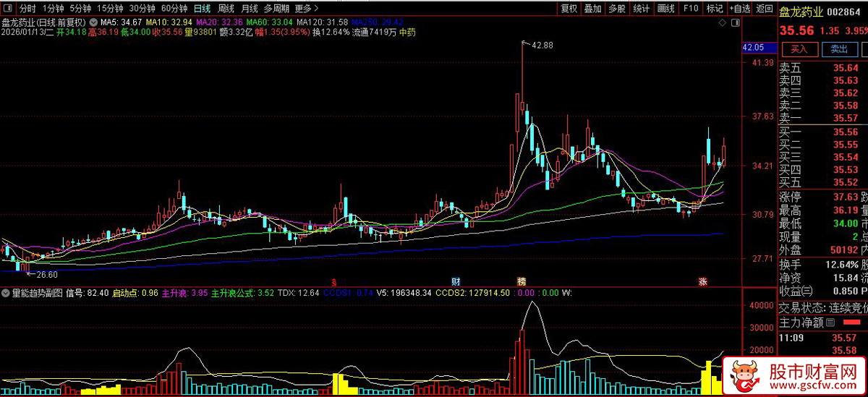
Task: Switch to the 1分钟 period tab
Action: click(53, 9)
